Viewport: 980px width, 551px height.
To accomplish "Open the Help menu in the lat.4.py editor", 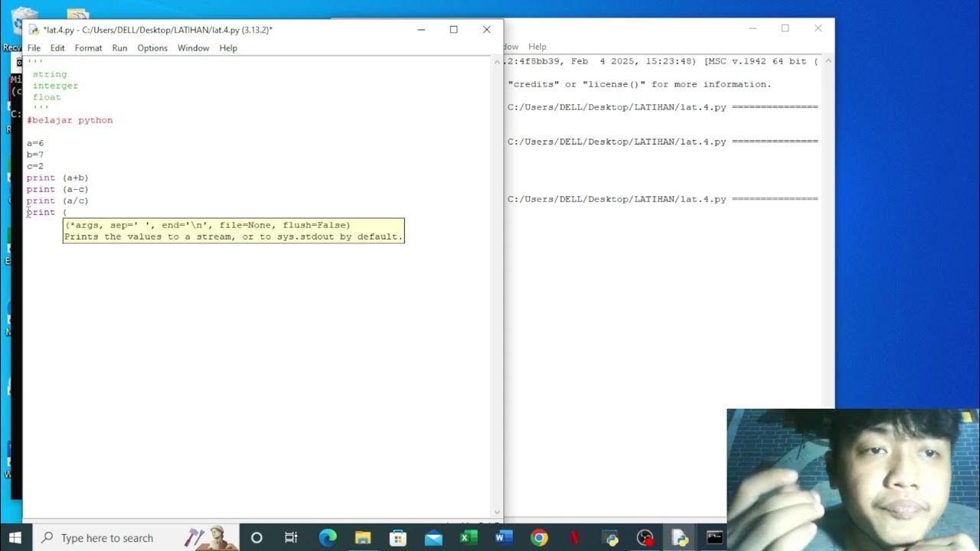I will point(228,47).
